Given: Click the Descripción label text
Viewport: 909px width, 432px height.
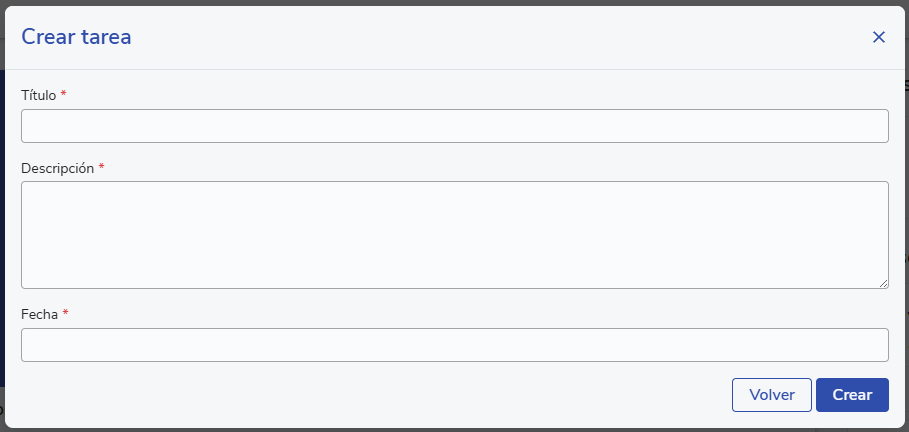Looking at the screenshot, I should click(57, 168).
